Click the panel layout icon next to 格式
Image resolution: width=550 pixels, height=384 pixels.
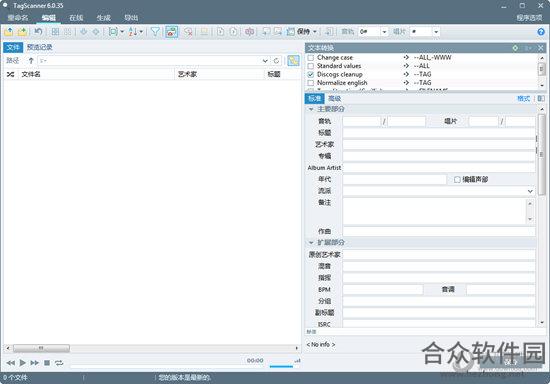(541, 99)
